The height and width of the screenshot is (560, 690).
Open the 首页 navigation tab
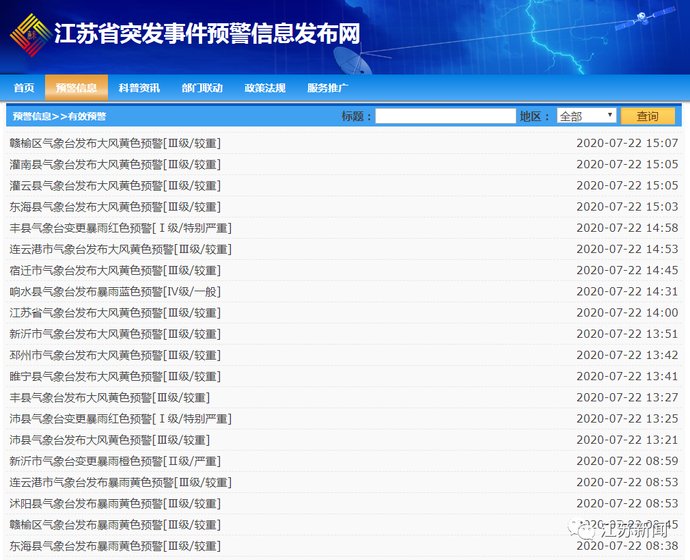coord(24,88)
